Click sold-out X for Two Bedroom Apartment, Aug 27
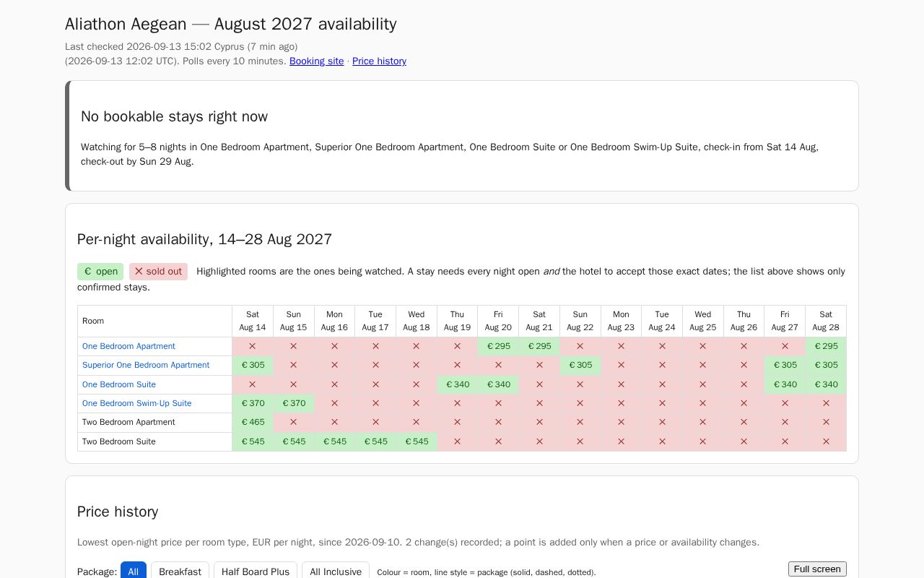 (x=785, y=422)
